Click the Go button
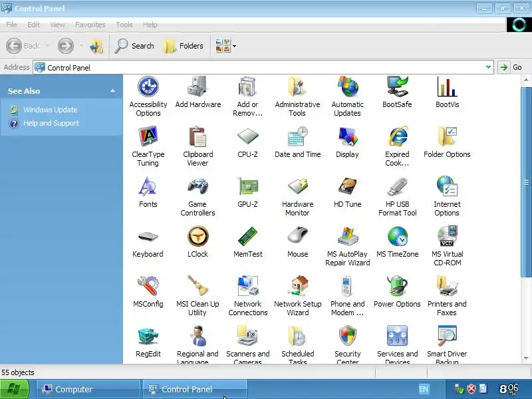This screenshot has width=532, height=399. [x=510, y=67]
